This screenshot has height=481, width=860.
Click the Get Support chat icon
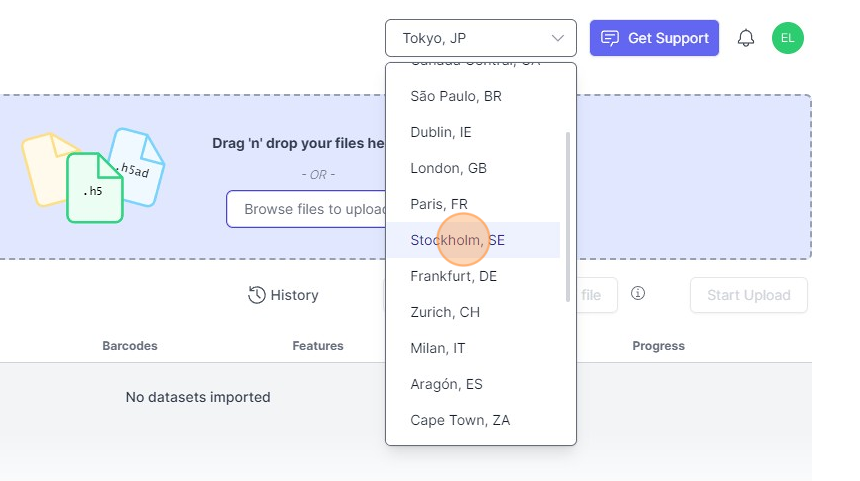coord(609,38)
